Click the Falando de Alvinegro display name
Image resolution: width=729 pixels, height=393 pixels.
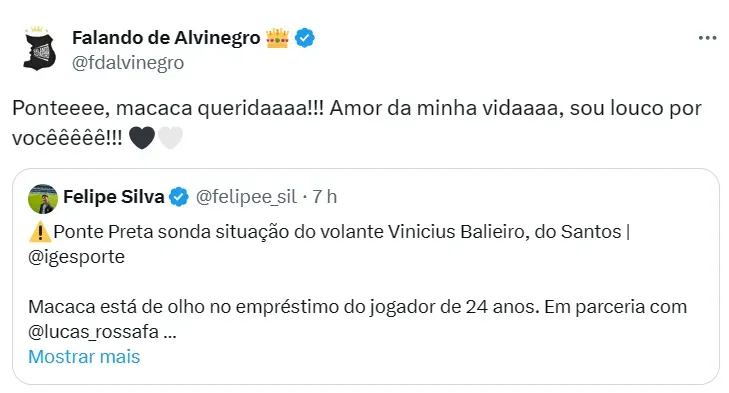click(x=166, y=38)
